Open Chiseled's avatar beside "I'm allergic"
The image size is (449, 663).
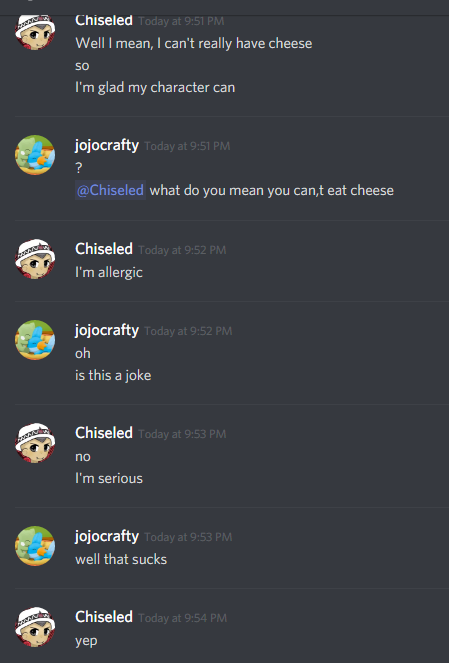tap(35, 259)
